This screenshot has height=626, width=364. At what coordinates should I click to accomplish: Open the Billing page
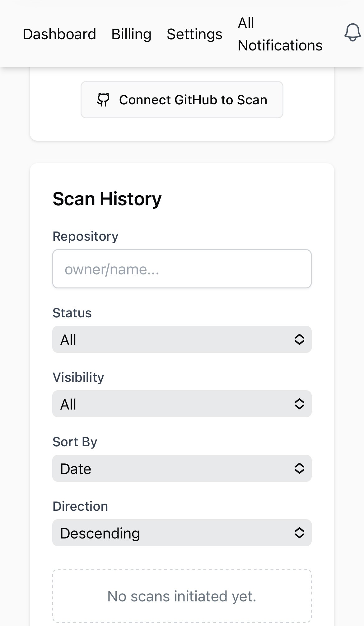131,34
